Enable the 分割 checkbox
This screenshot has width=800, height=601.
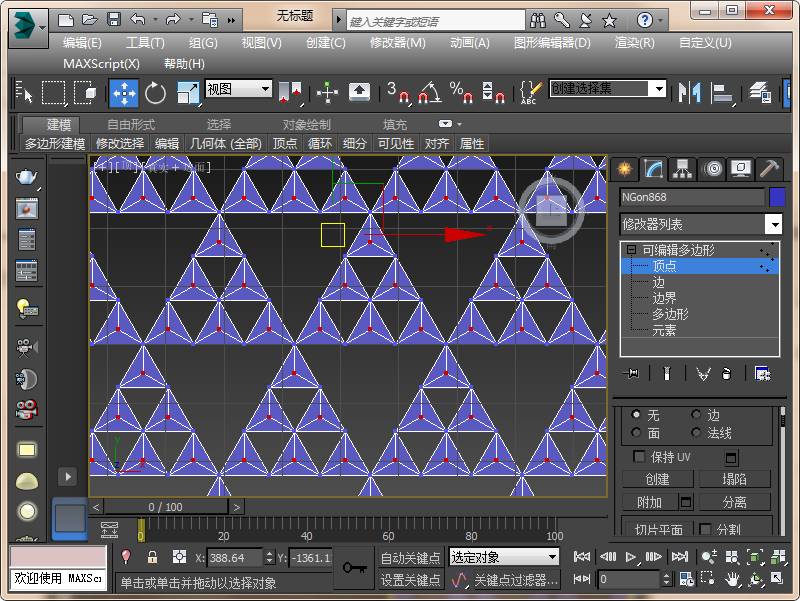click(705, 530)
